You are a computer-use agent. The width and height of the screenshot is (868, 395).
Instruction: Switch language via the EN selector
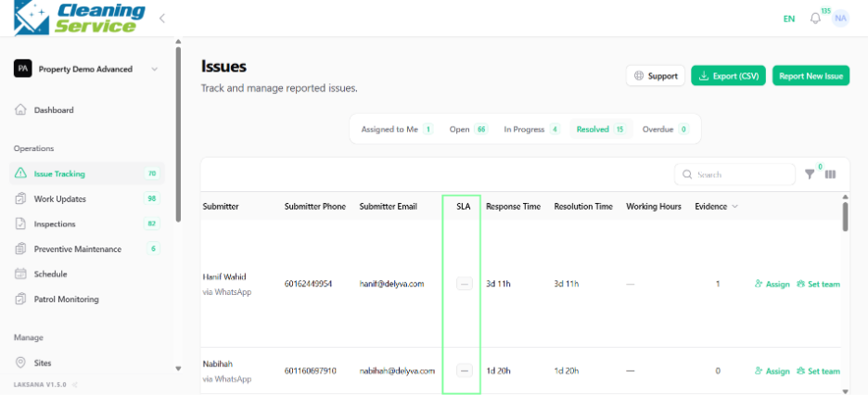pyautogui.click(x=789, y=19)
